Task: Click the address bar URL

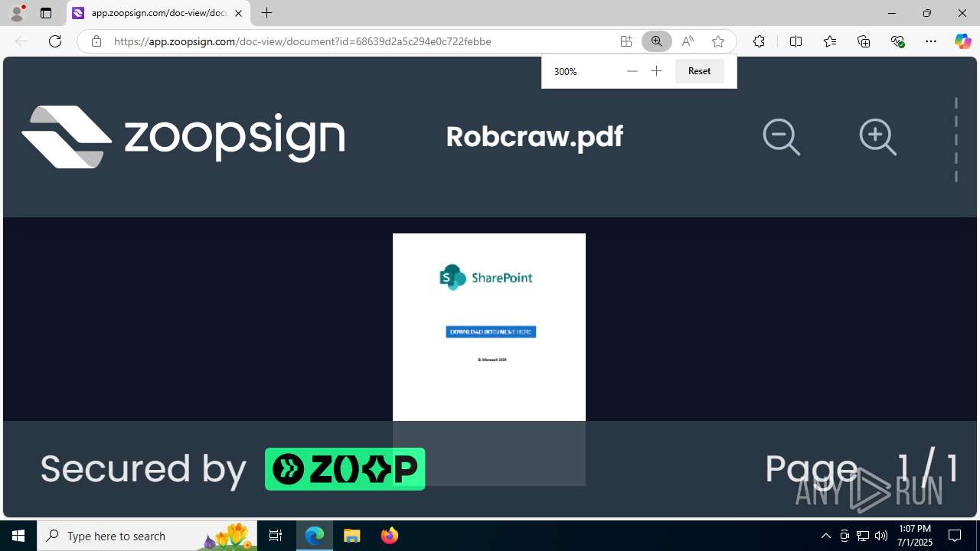Action: click(302, 41)
